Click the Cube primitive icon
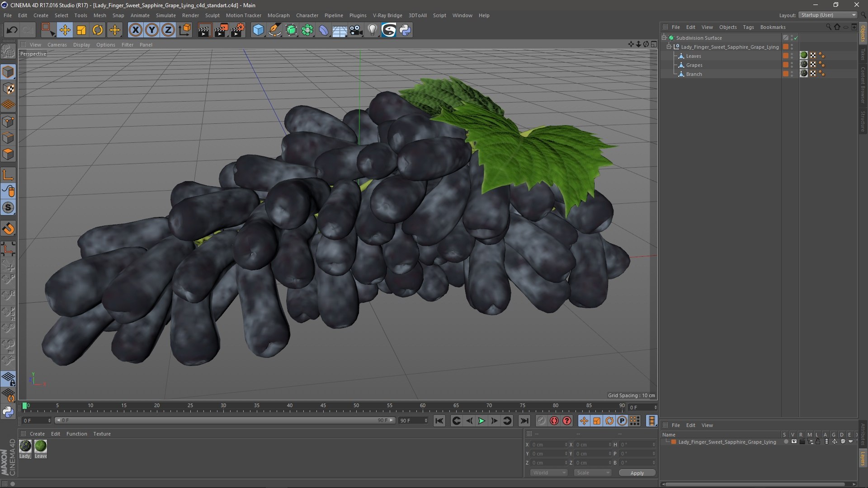Screen dimensions: 868x488 [258, 30]
